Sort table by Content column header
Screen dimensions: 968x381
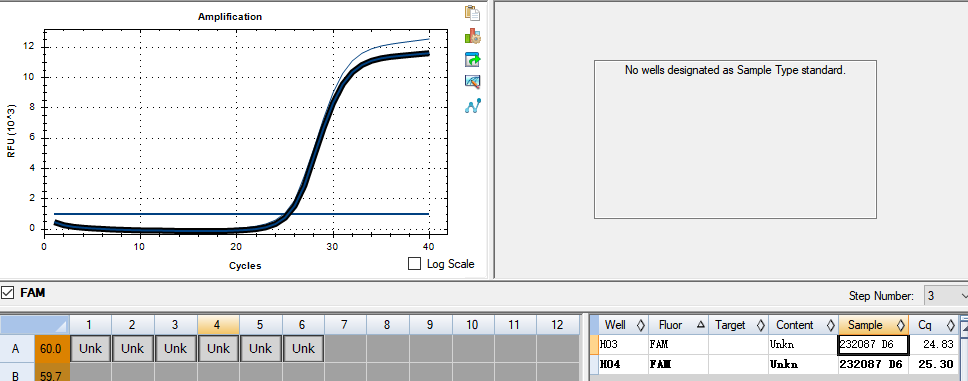coord(803,325)
